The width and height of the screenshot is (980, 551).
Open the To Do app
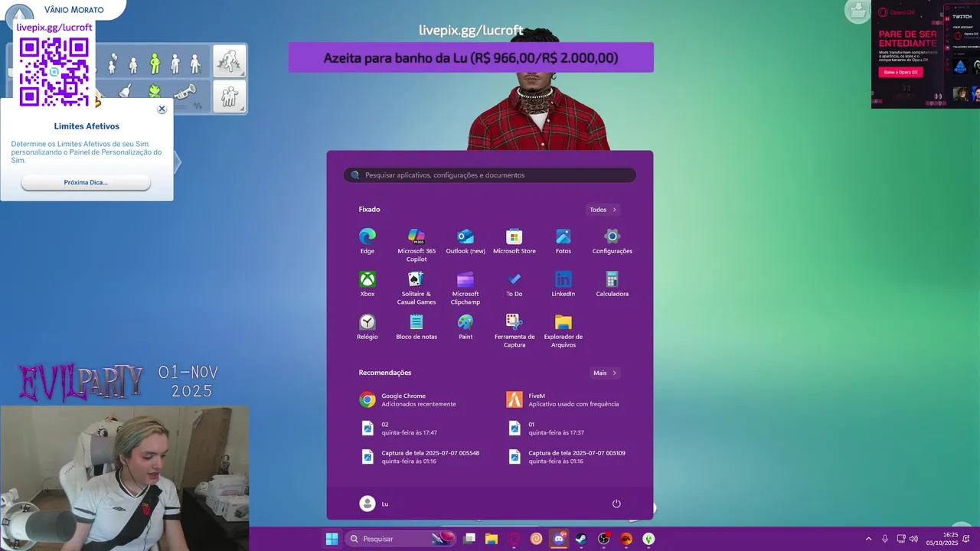[x=514, y=284]
